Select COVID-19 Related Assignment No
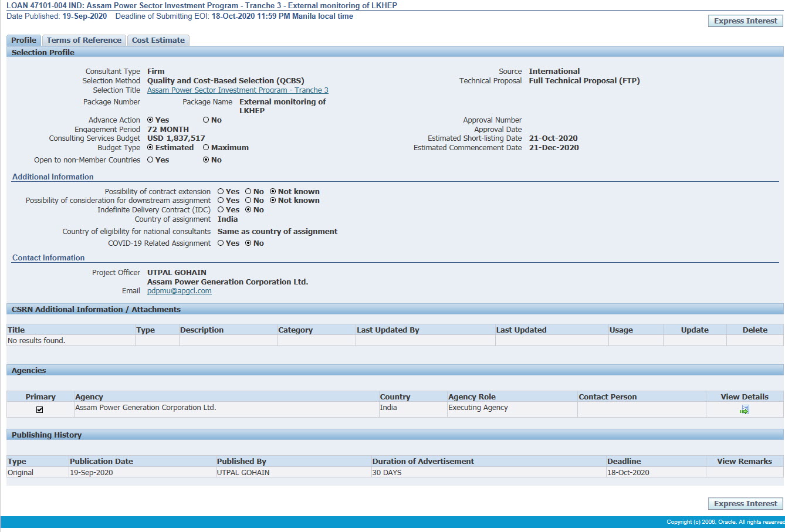785x532 pixels. click(x=248, y=243)
